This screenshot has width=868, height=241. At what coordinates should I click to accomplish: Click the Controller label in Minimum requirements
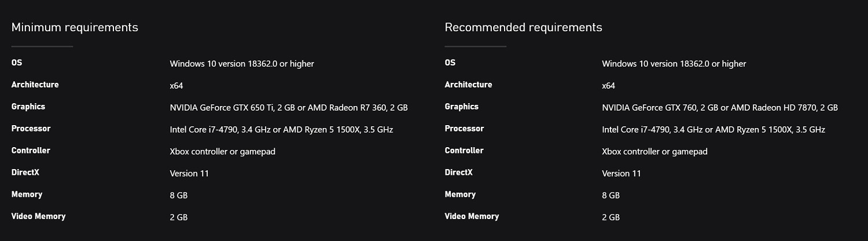pos(31,151)
